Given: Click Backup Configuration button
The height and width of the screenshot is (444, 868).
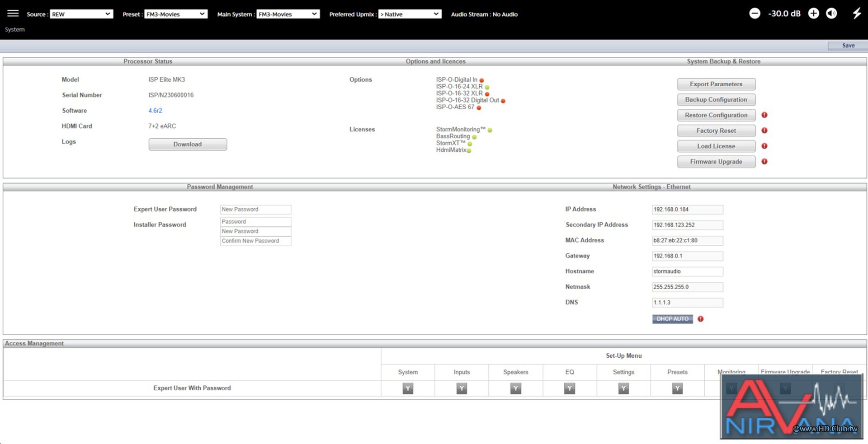Looking at the screenshot, I should pos(716,100).
